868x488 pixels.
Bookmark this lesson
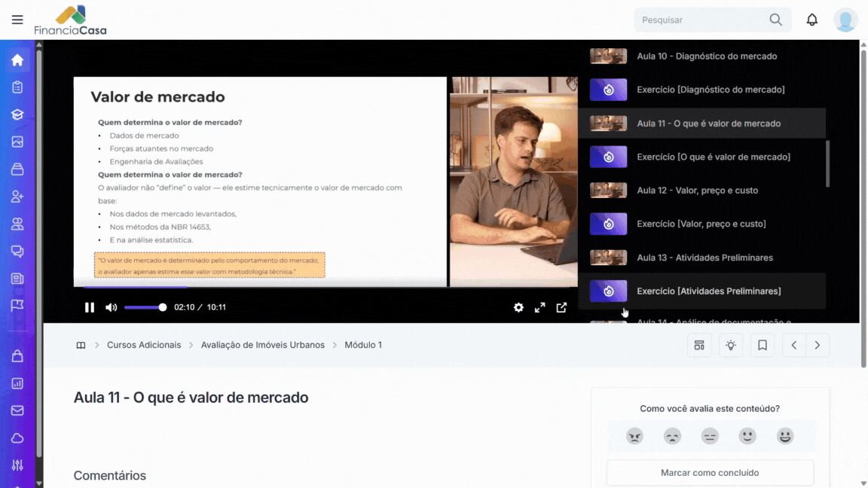[x=763, y=346]
